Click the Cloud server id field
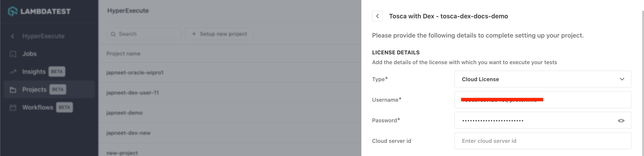This screenshot has height=156, width=644. (542, 141)
